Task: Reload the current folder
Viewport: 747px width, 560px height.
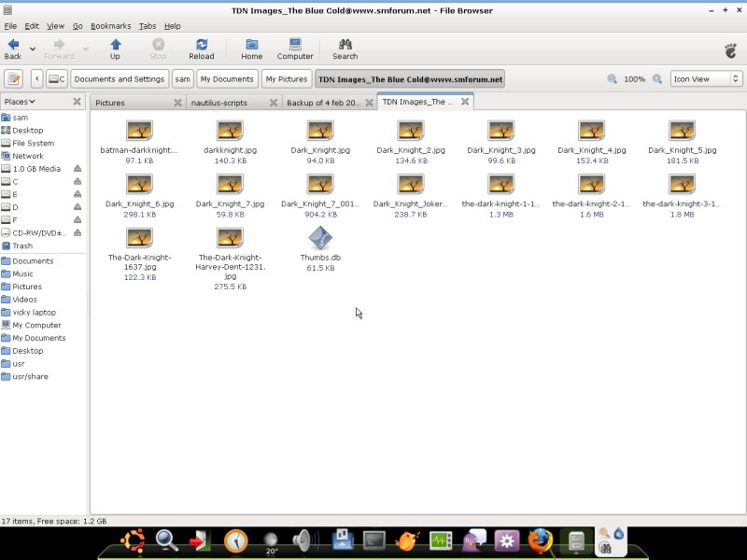Action: point(201,49)
